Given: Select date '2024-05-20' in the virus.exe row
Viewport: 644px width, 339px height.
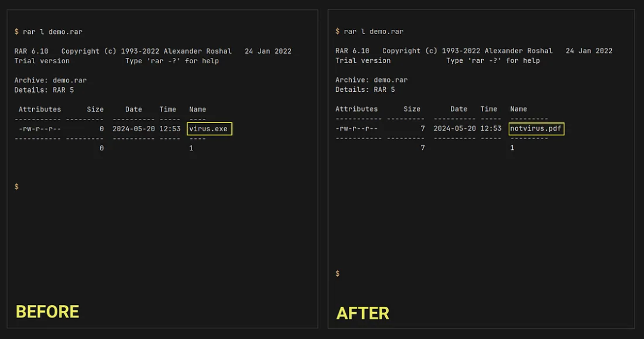Looking at the screenshot, I should [134, 128].
